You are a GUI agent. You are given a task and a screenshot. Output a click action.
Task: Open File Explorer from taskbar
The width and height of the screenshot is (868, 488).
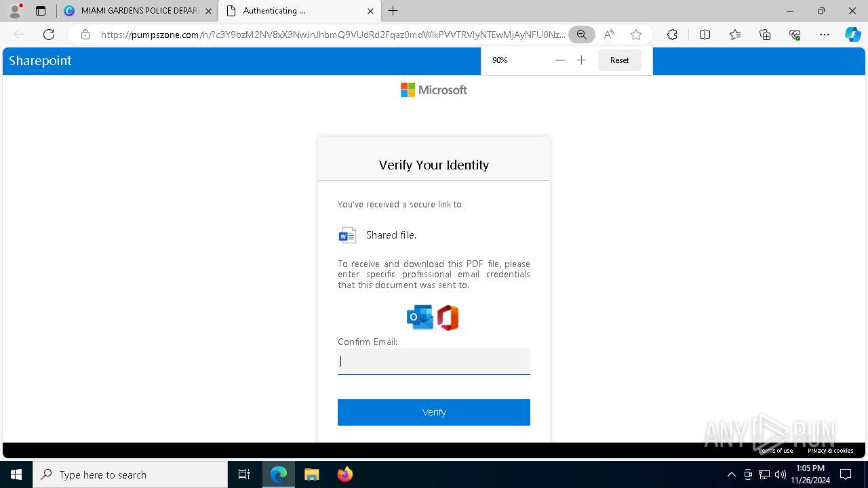[x=311, y=474]
